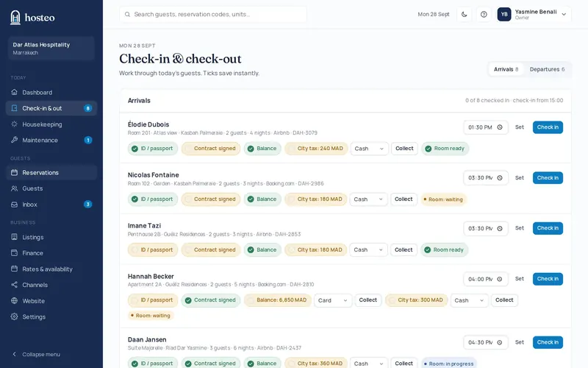Open Cash payment dropdown for Élodie Dubois
This screenshot has width=588, height=368.
click(369, 149)
